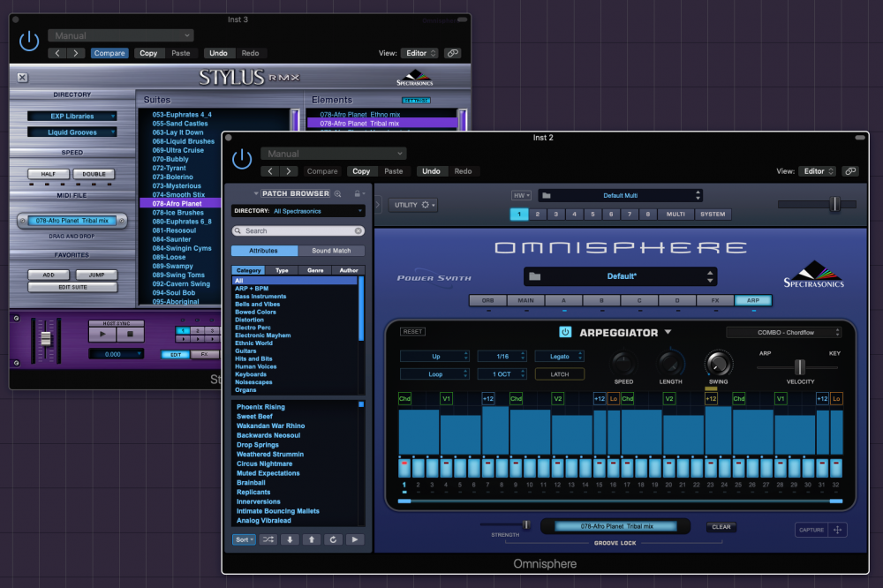The width and height of the screenshot is (883, 588).
Task: Click Undo in the Inst 2 window
Action: coord(432,171)
